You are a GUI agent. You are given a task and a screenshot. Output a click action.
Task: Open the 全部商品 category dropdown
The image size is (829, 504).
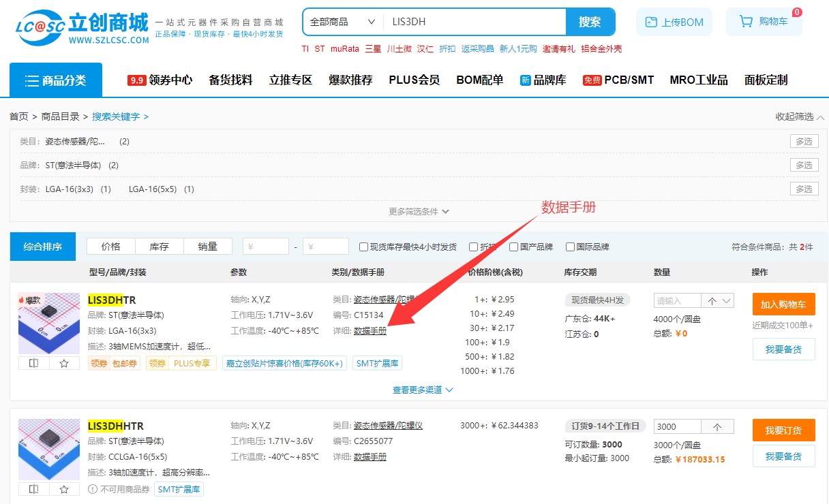(x=343, y=22)
